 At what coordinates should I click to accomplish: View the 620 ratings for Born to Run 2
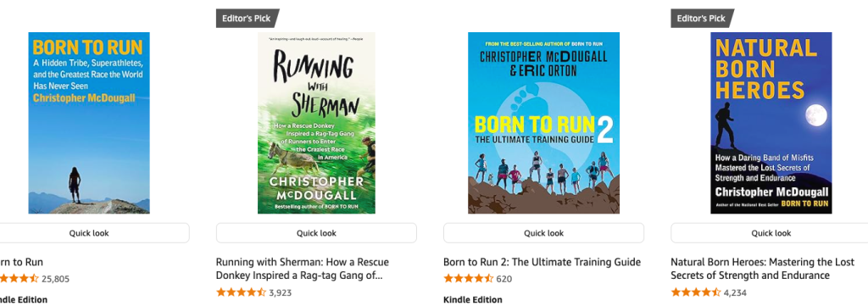click(504, 279)
